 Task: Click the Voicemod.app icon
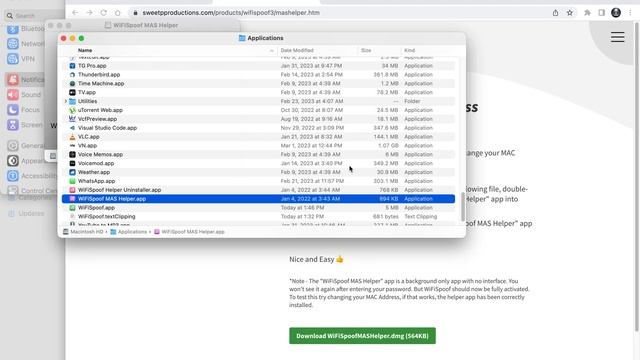[x=72, y=163]
